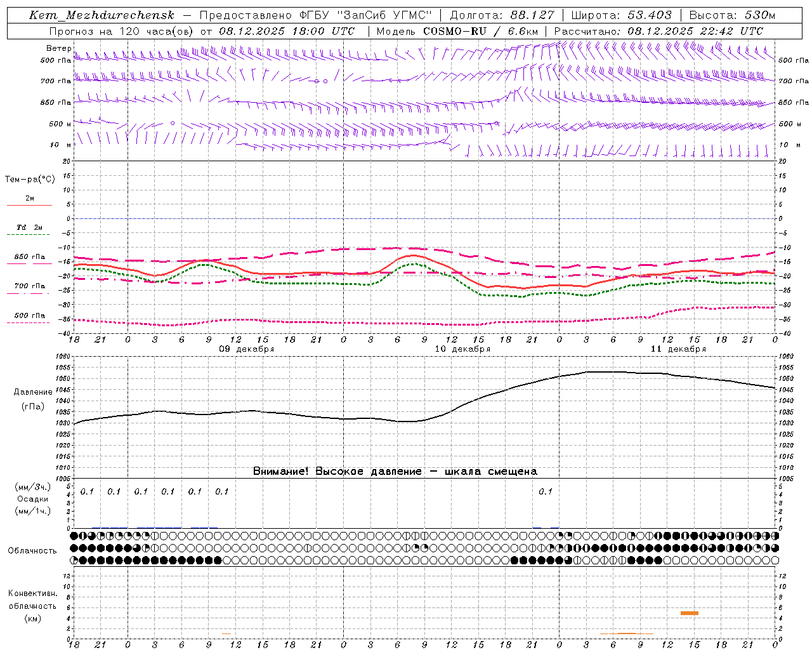Click the Тем-ра(°C) temperature label
The height and width of the screenshot is (650, 812).
point(30,180)
